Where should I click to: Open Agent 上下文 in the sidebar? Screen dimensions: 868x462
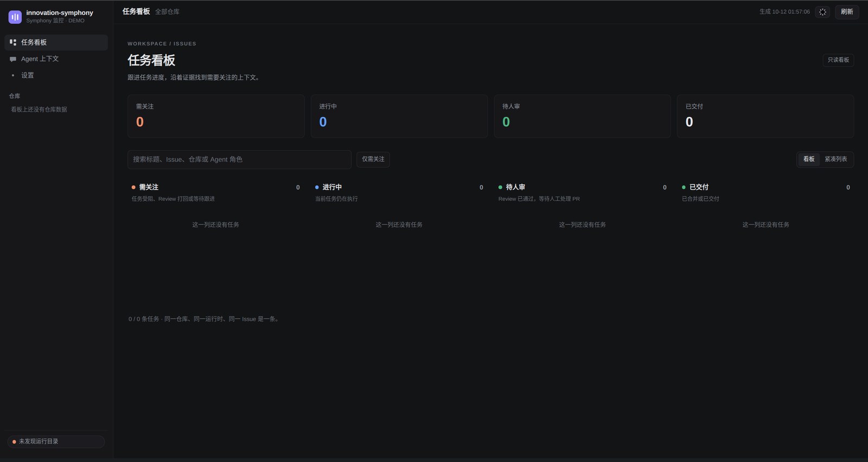[56, 59]
